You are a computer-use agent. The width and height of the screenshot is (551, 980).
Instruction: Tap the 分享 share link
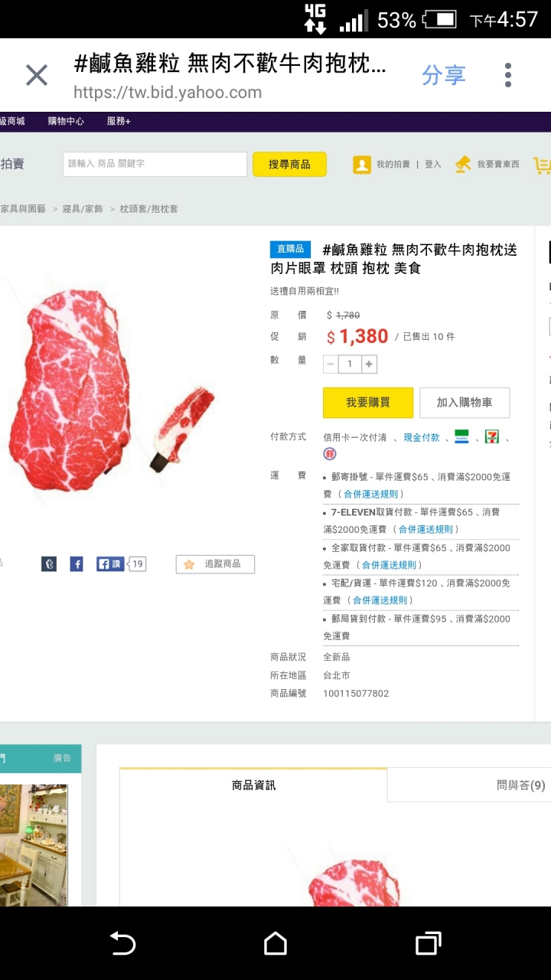pos(444,75)
